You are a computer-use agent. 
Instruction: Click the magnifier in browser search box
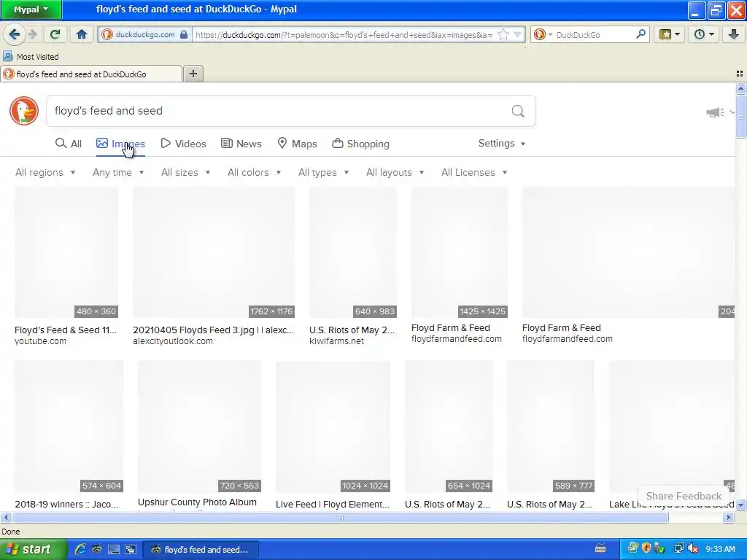[640, 34]
